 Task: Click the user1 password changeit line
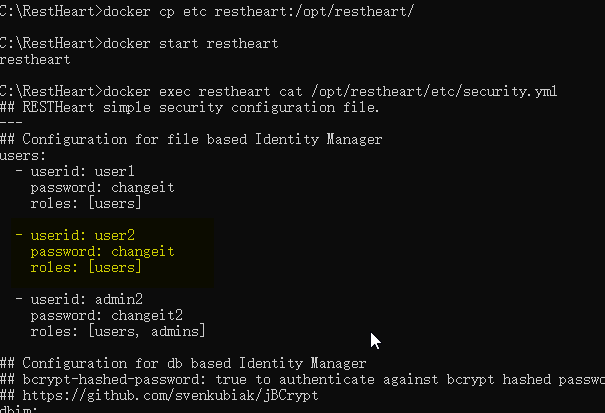(x=103, y=188)
